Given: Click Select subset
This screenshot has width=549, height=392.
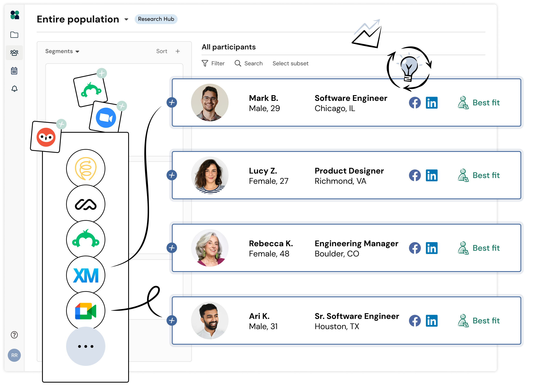Looking at the screenshot, I should [x=290, y=63].
